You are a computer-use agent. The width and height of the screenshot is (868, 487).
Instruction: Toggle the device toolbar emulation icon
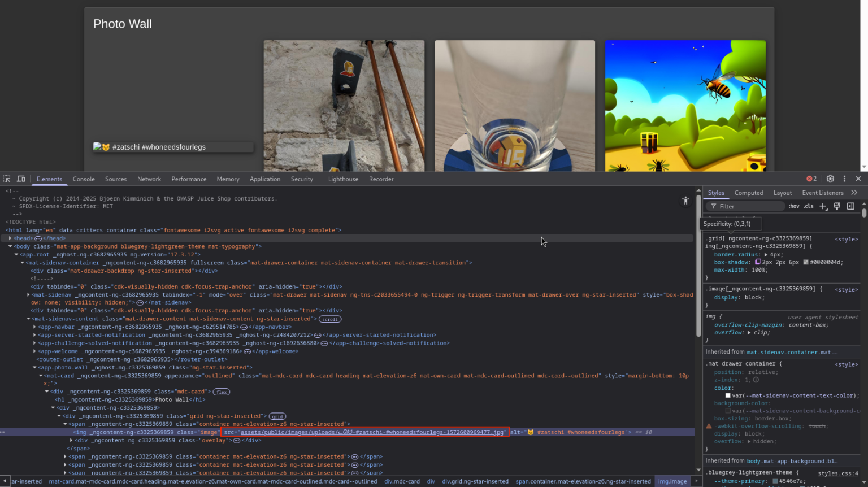(x=21, y=179)
